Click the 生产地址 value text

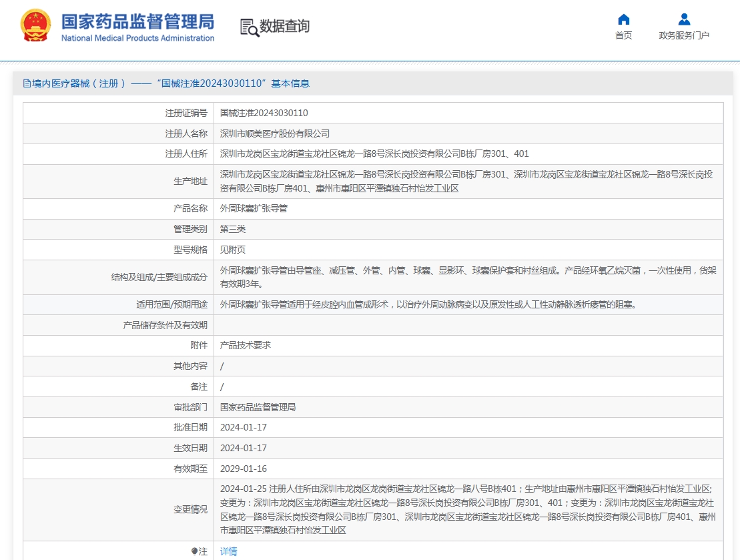[x=466, y=182]
